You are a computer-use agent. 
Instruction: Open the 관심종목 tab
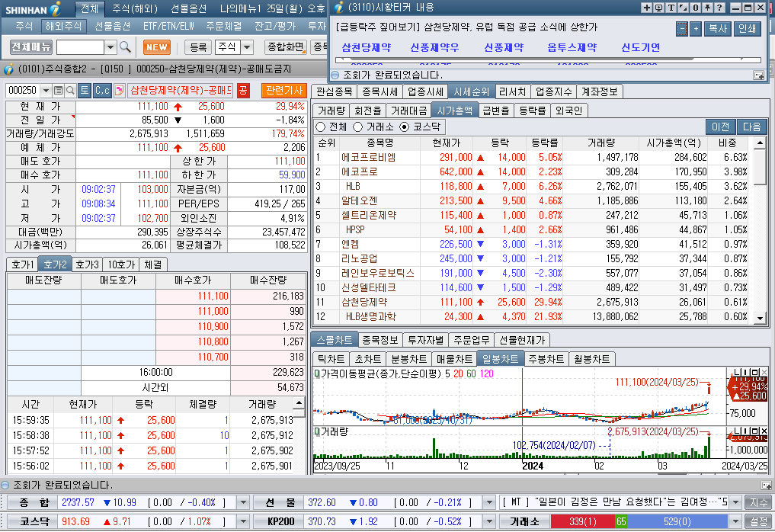pos(334,91)
